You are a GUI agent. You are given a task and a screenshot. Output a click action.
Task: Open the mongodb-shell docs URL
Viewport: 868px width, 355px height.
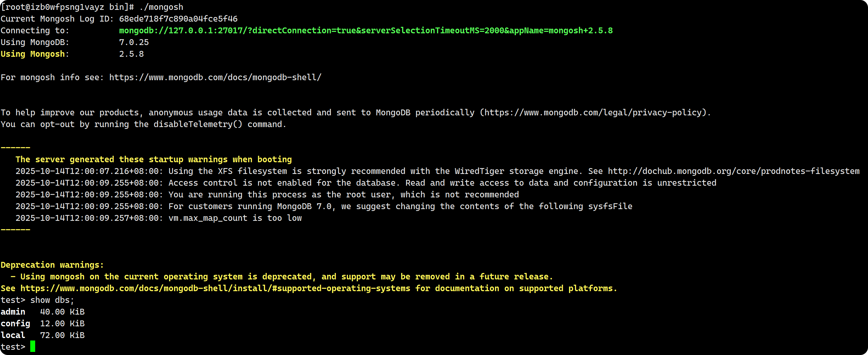(215, 77)
